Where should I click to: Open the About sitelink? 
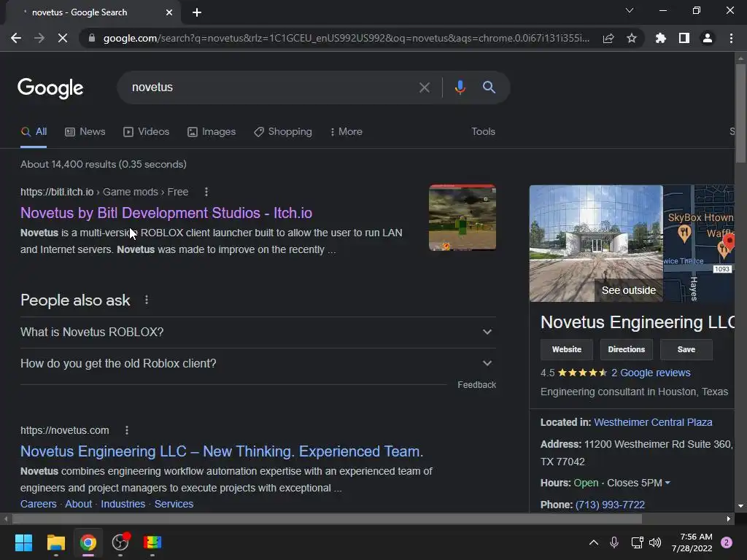pos(79,504)
